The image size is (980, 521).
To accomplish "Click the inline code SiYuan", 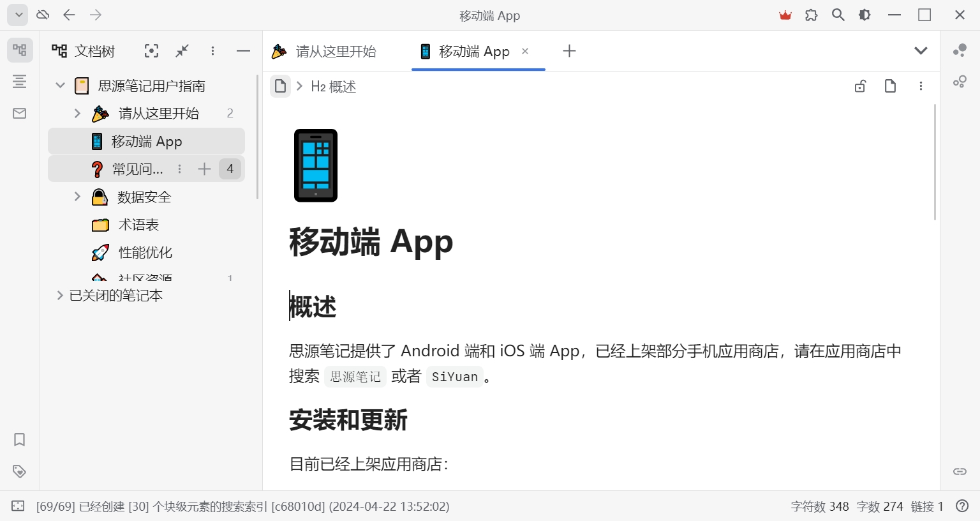I will click(x=455, y=377).
